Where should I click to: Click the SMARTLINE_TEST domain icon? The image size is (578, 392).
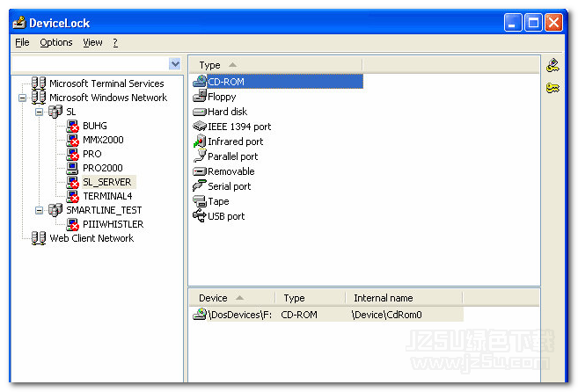coord(55,210)
